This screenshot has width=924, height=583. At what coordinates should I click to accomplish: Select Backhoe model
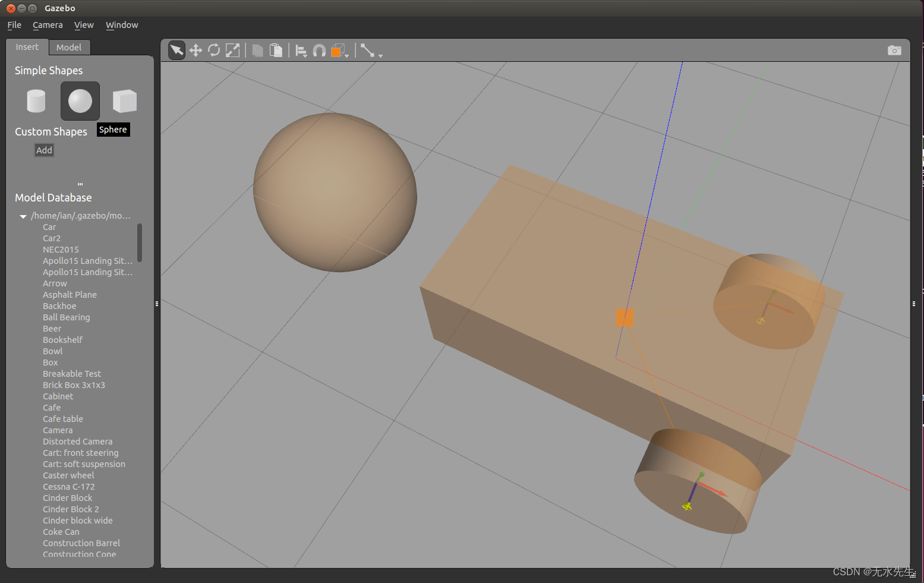click(59, 306)
